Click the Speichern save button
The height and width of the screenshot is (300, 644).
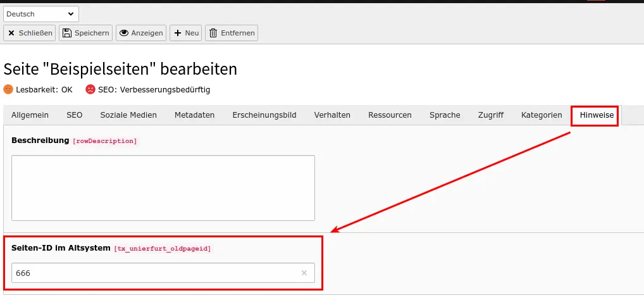pos(85,33)
